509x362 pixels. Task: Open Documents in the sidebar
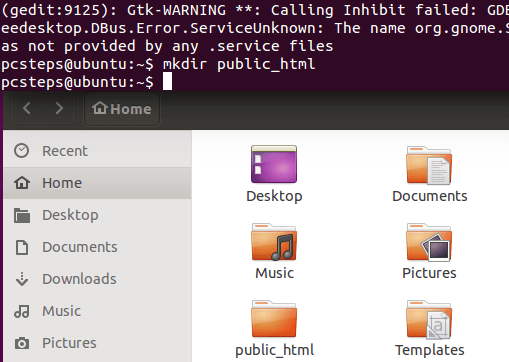coord(97,247)
